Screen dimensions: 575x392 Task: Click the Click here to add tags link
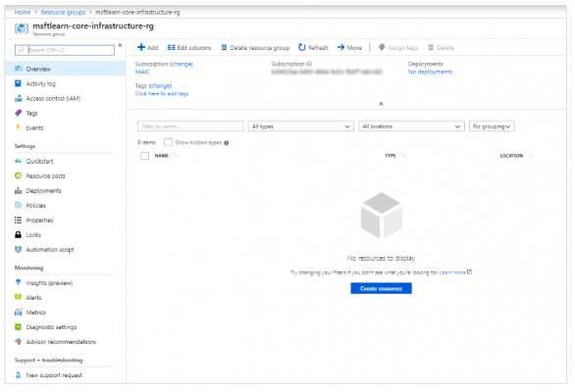(162, 94)
